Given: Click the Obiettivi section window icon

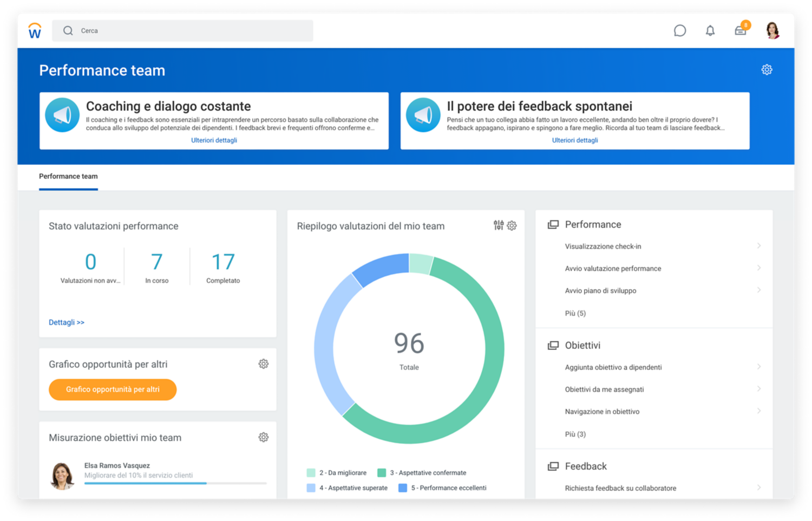Looking at the screenshot, I should 553,345.
